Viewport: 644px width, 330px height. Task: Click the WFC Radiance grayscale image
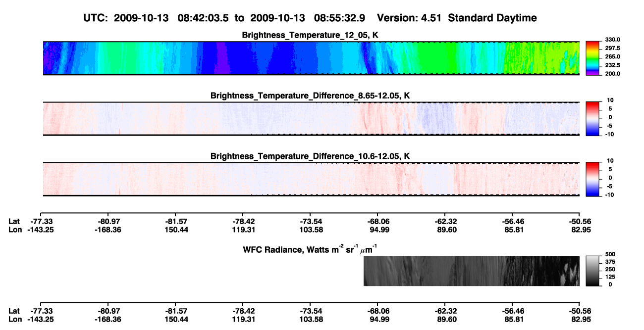(x=472, y=271)
